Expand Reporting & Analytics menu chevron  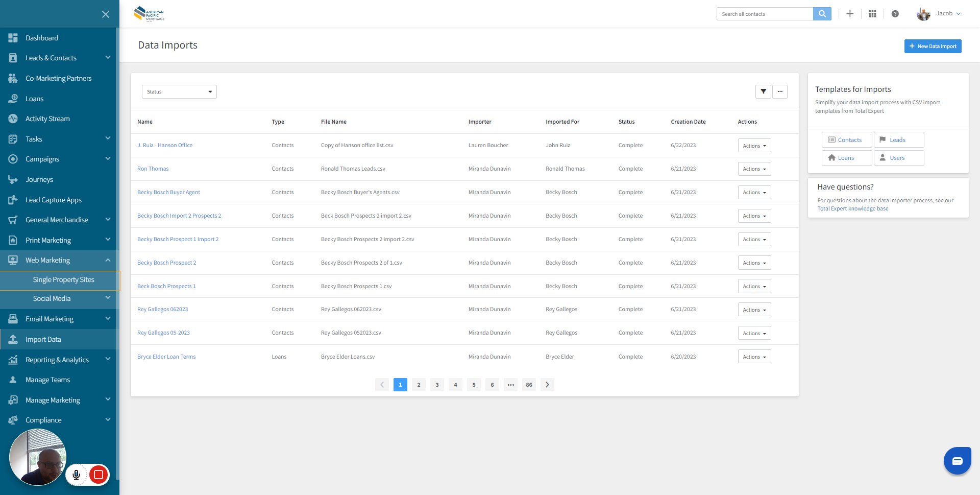pos(108,359)
